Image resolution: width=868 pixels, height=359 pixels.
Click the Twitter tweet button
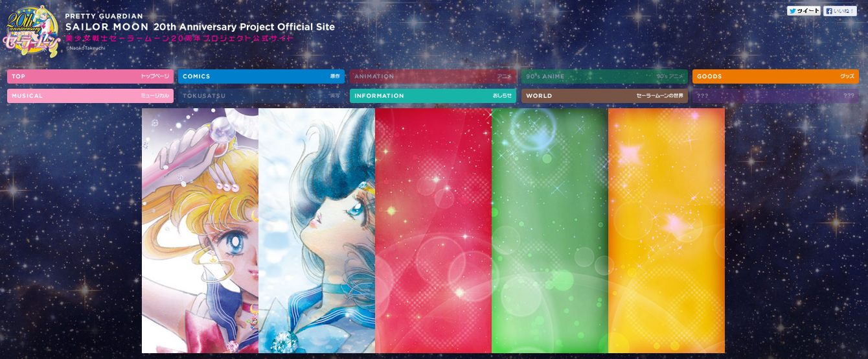pyautogui.click(x=803, y=11)
